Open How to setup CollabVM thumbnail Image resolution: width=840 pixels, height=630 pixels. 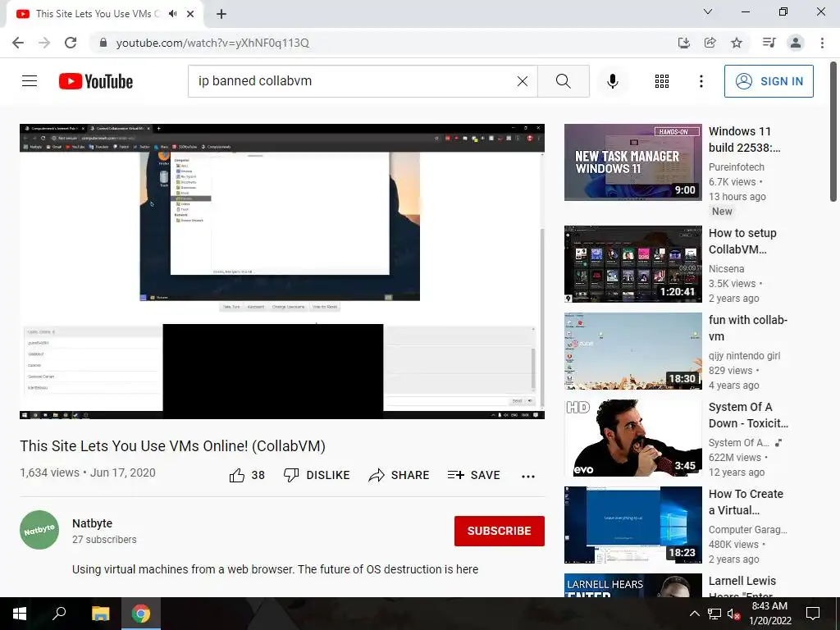(632, 264)
